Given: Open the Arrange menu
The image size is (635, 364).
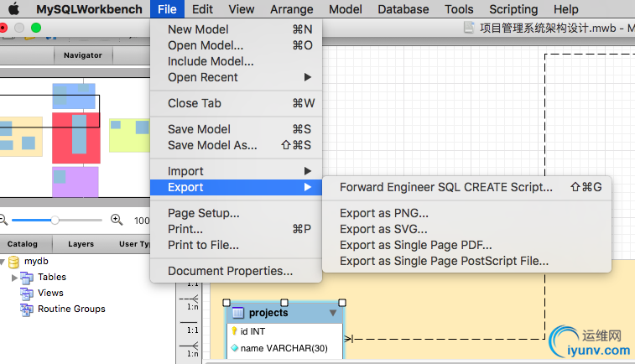Looking at the screenshot, I should [x=292, y=9].
